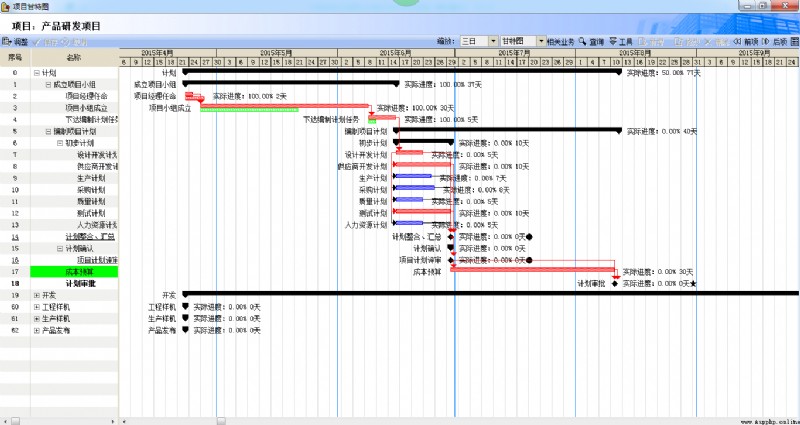Click the 2015年8月 month header

[636, 53]
